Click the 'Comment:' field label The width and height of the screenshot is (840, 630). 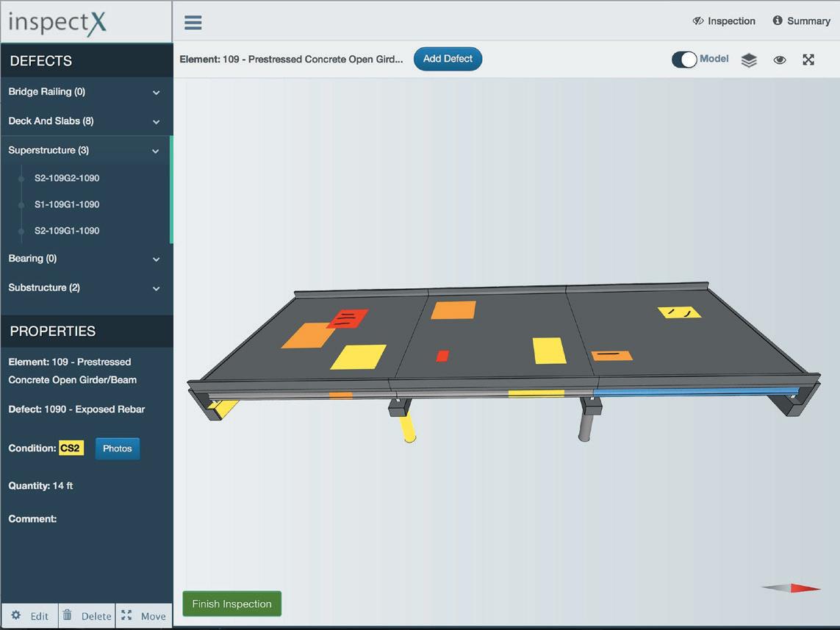(x=32, y=518)
